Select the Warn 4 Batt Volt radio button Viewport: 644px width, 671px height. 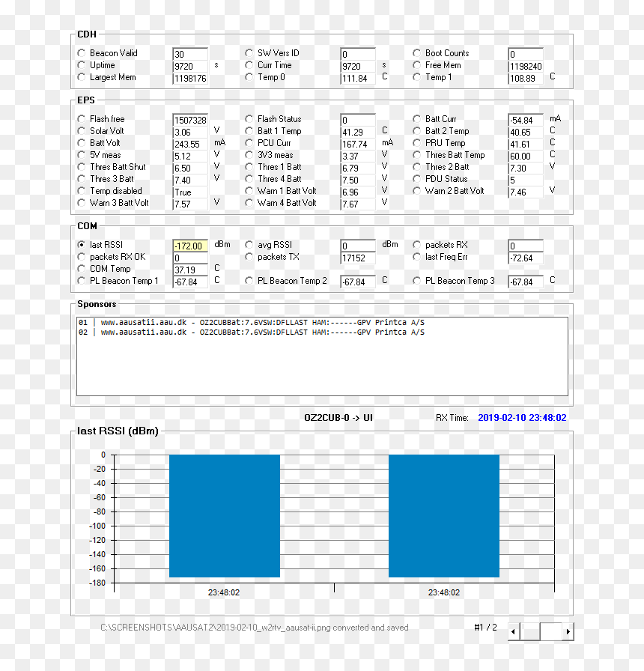(x=249, y=203)
